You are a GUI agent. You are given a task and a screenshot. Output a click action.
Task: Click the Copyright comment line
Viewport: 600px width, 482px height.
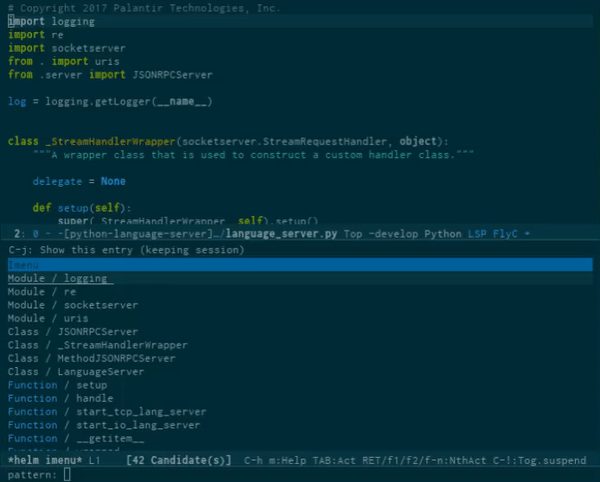[144, 8]
